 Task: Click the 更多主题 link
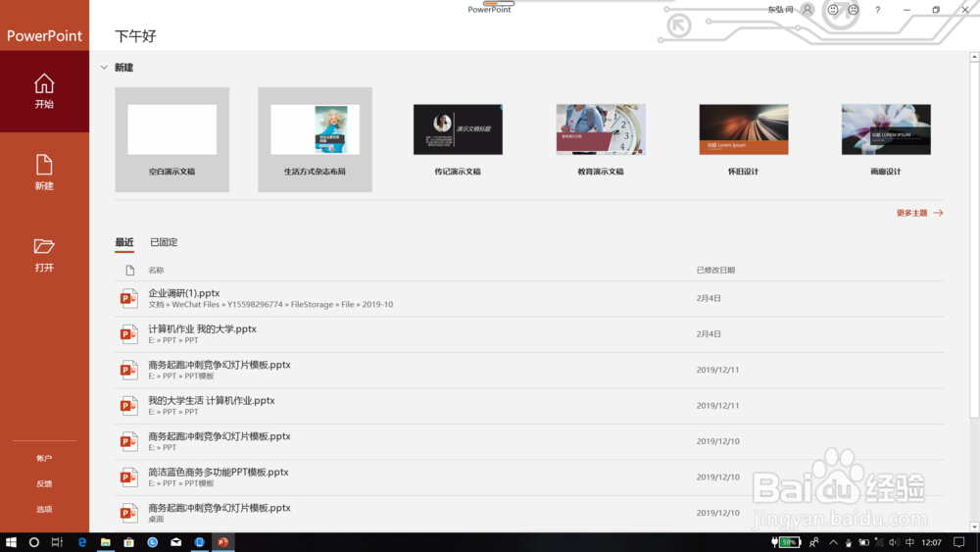coord(919,213)
